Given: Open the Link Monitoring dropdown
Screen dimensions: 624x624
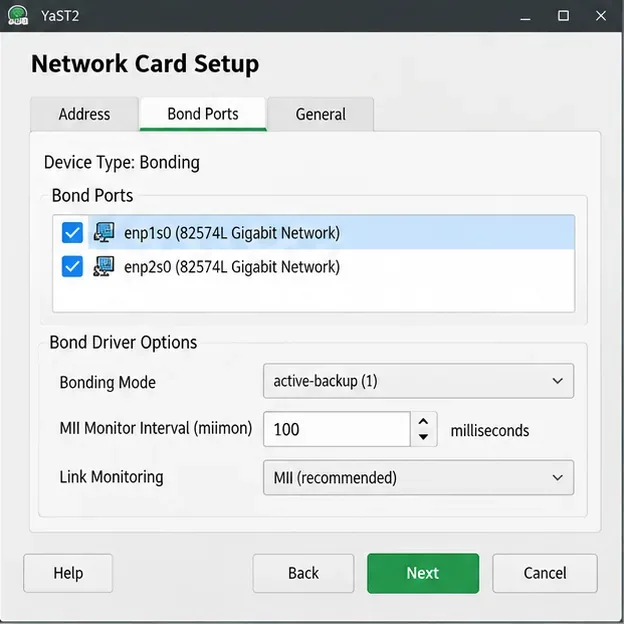Looking at the screenshot, I should 418,478.
